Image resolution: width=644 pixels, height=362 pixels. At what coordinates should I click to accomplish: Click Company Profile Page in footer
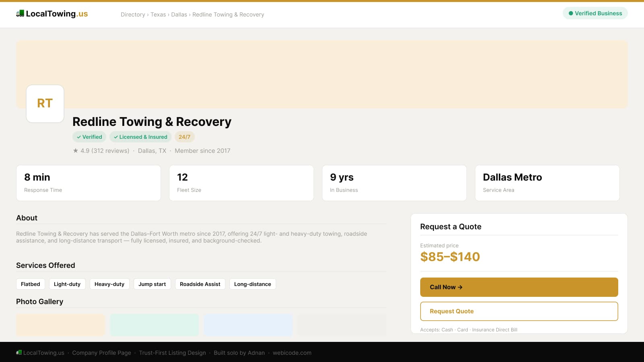coord(102,353)
